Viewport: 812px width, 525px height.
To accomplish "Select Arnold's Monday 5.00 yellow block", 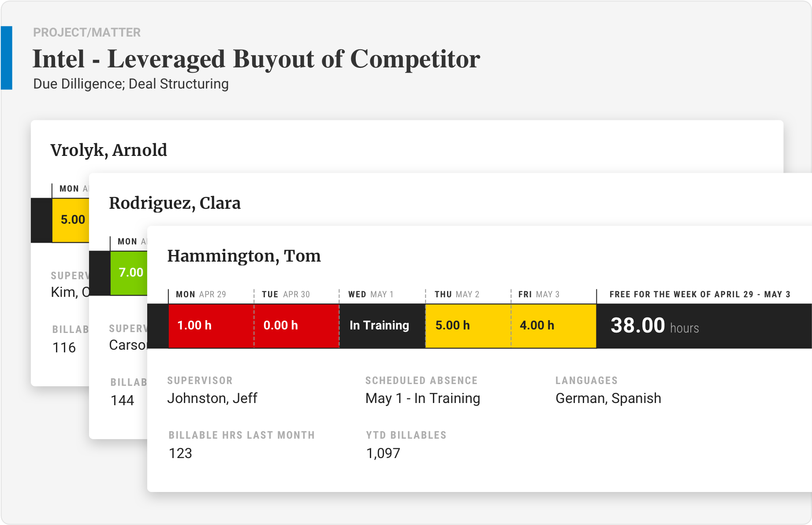I will [71, 220].
